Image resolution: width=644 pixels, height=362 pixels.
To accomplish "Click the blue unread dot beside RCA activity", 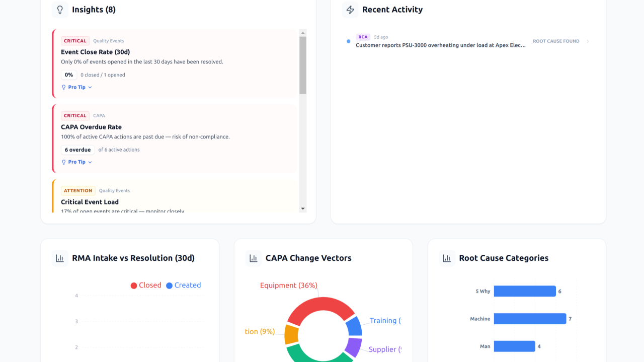I will pos(348,41).
